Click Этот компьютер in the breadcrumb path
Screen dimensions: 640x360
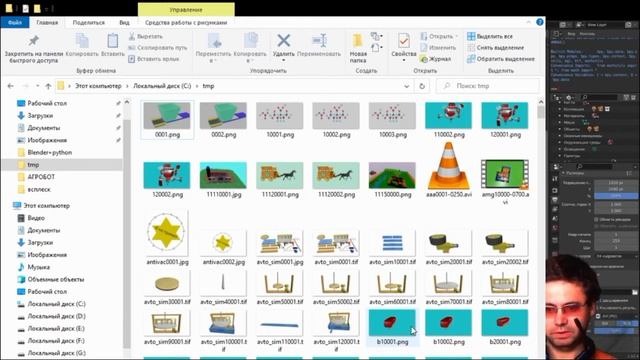[x=98, y=86]
